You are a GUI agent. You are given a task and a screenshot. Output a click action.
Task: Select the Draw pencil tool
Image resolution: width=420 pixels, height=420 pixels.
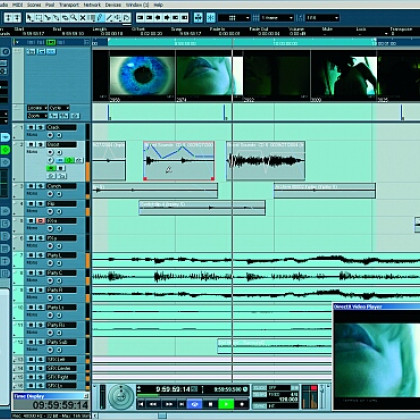(100, 17)
